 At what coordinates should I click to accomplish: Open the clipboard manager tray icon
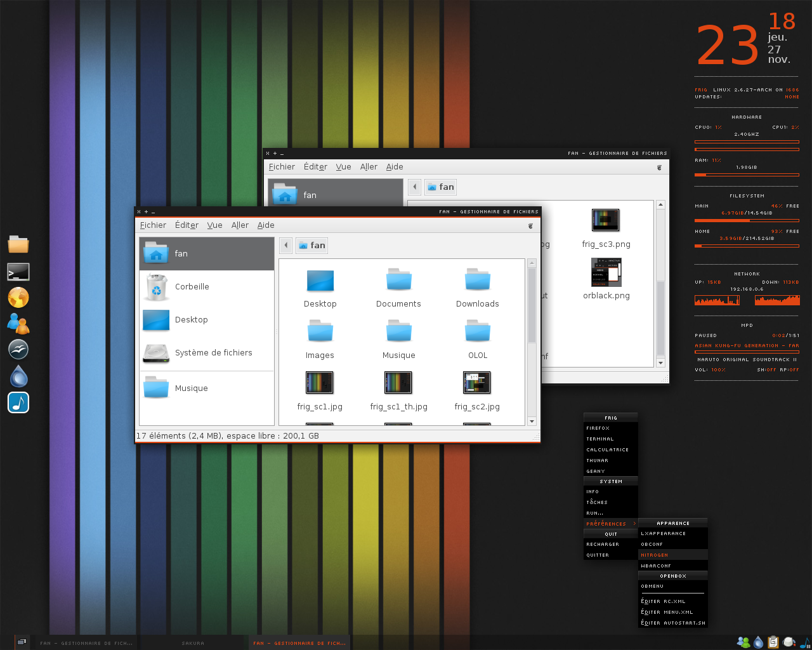pyautogui.click(x=773, y=642)
